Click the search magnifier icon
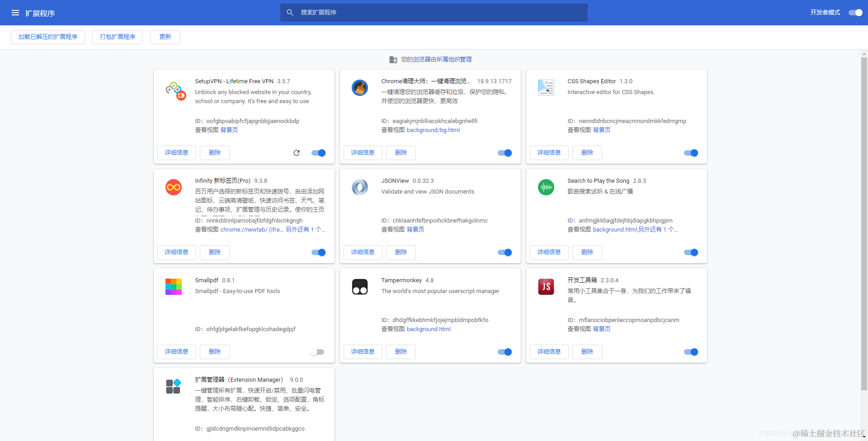 (x=290, y=13)
